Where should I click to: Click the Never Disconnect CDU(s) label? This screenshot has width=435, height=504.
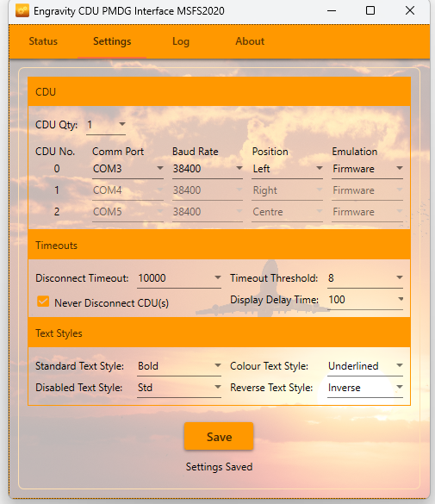tap(111, 303)
